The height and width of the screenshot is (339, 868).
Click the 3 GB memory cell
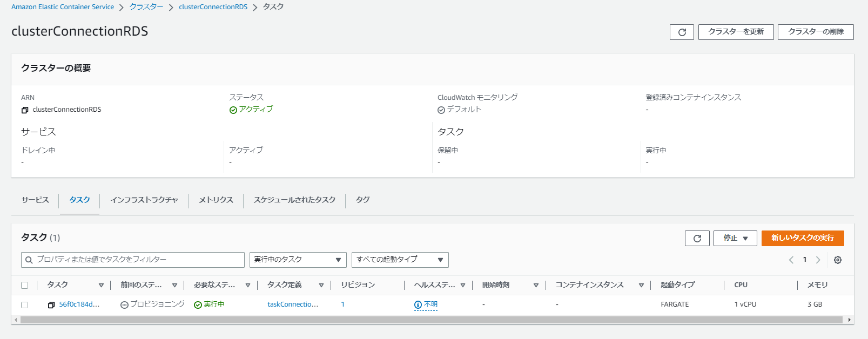[815, 304]
